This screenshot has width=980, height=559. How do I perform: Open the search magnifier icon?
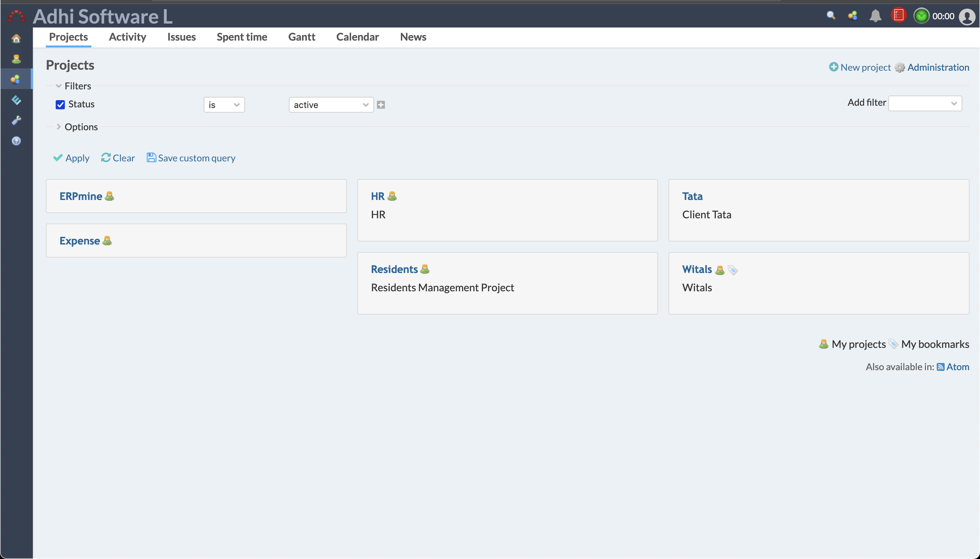tap(831, 15)
